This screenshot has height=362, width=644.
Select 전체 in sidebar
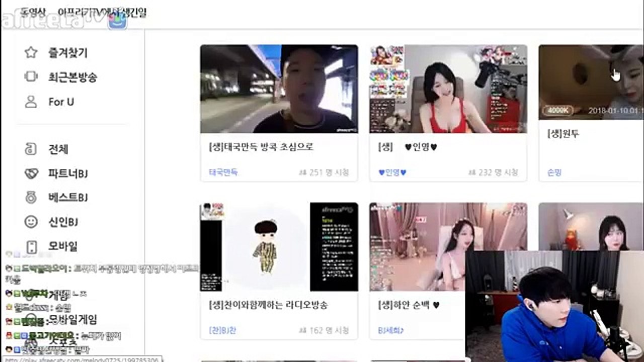coord(58,149)
